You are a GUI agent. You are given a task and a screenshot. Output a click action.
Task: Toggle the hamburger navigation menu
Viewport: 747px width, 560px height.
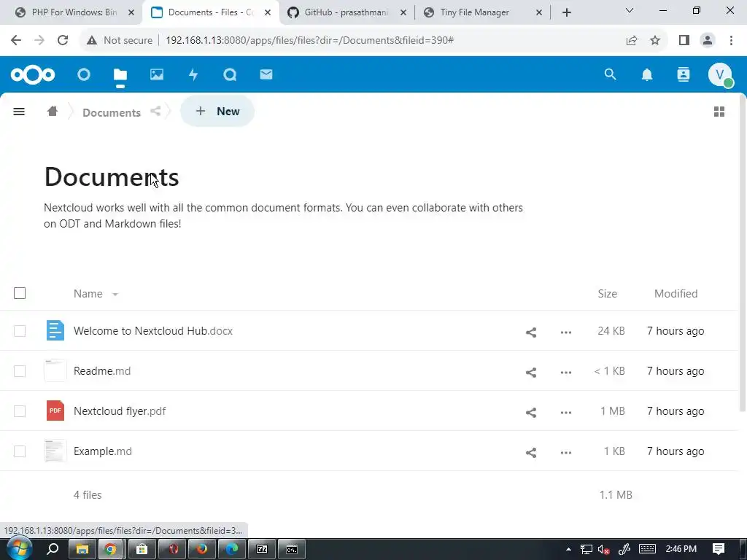(x=19, y=112)
